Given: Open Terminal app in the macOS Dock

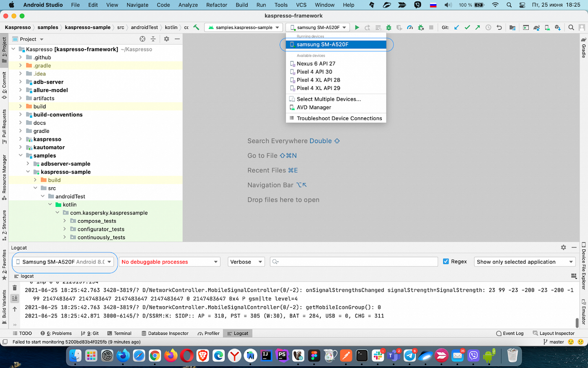Looking at the screenshot, I should pos(362,356).
